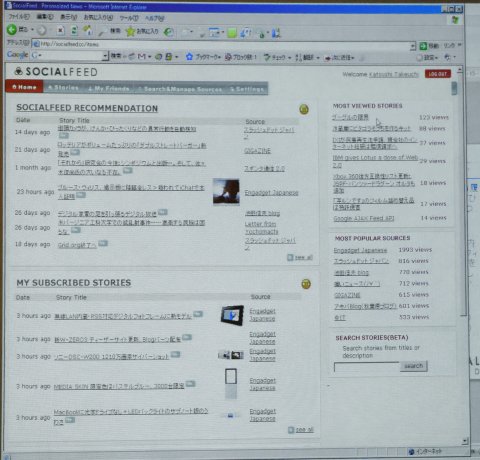Open Favorites with the yellow star icon
Screen dimensions: 480x460
coord(130,31)
